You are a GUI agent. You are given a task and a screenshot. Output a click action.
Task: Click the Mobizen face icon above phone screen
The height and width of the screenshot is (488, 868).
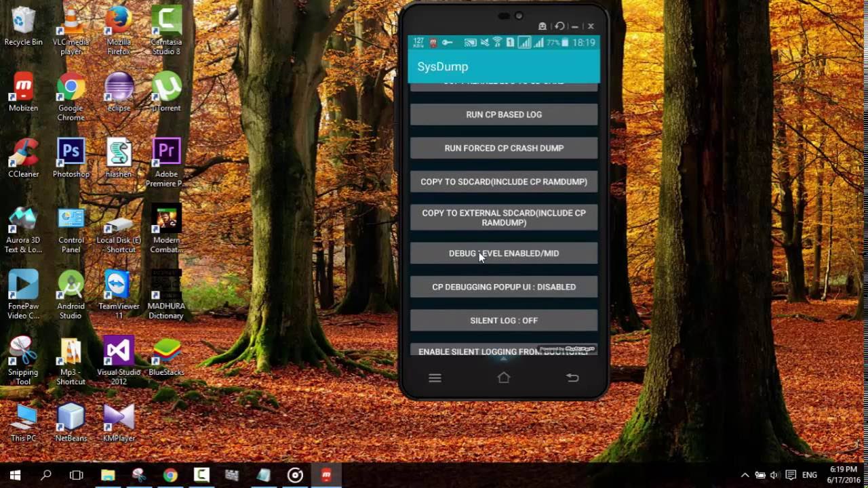point(542,26)
